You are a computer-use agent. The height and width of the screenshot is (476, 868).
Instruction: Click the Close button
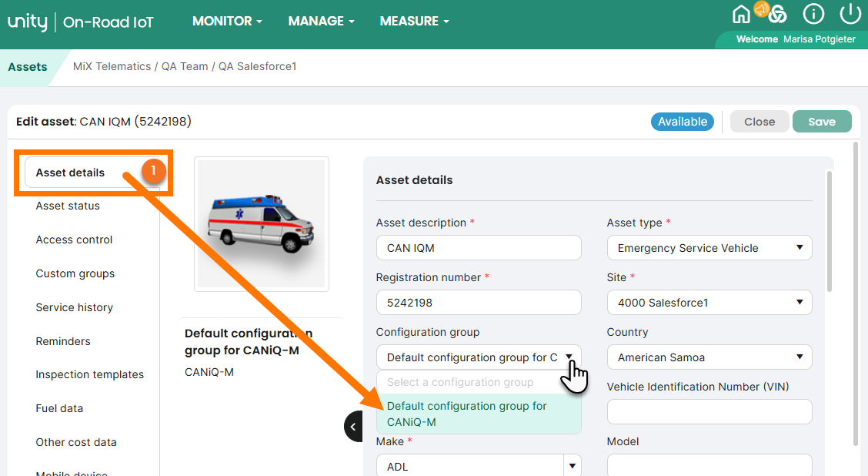click(759, 122)
